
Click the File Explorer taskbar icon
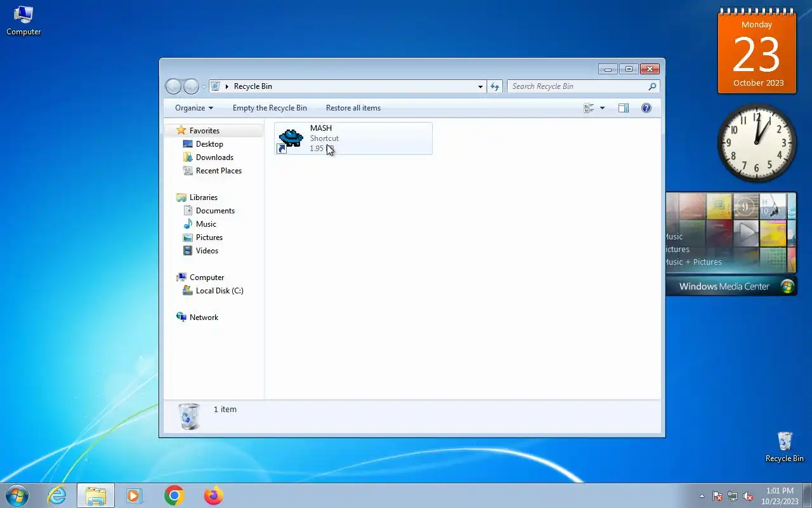click(x=96, y=495)
